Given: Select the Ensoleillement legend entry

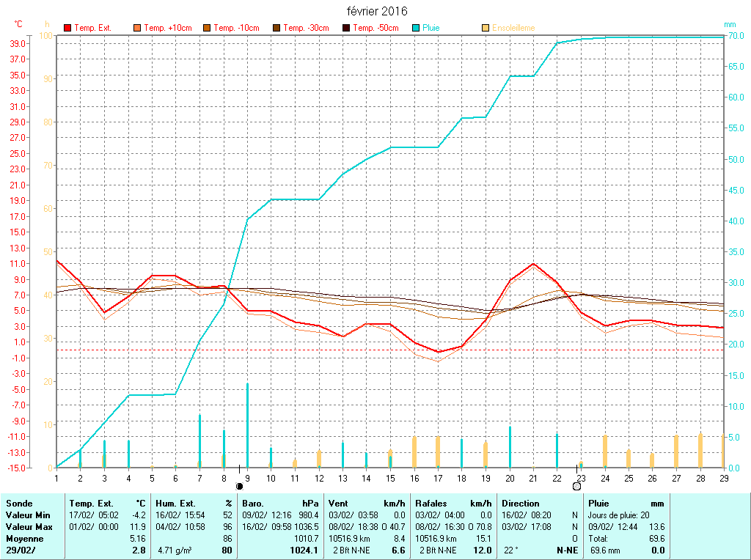Looking at the screenshot, I should coord(513,28).
